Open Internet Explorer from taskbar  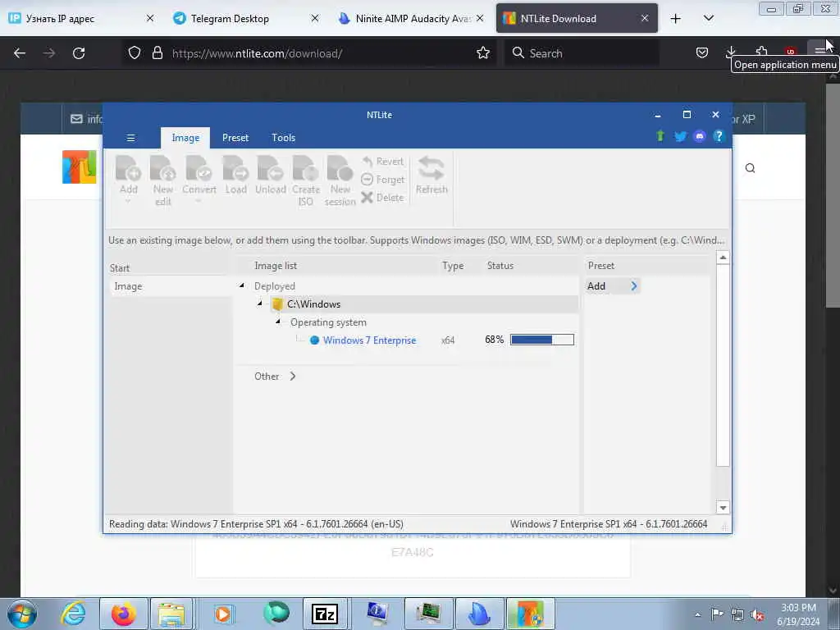click(73, 614)
